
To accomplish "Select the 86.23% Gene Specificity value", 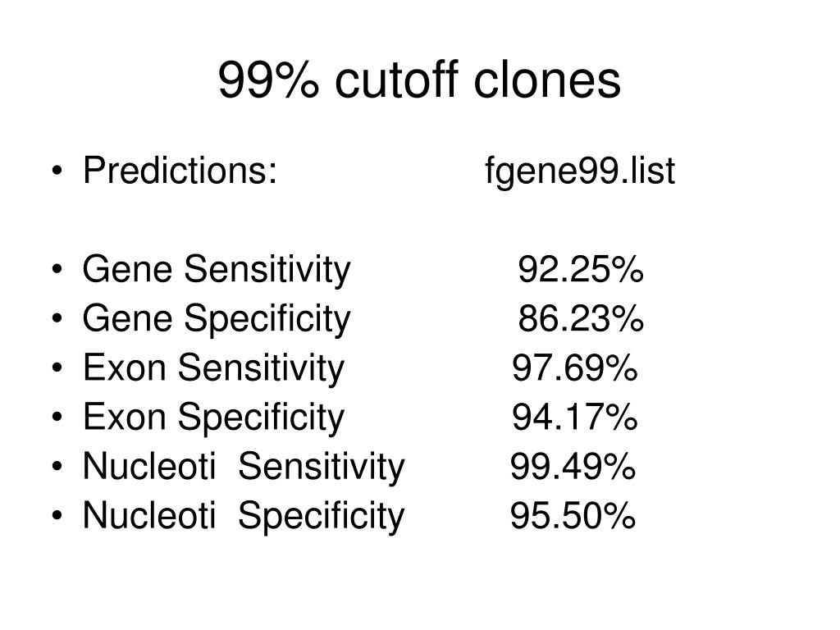I will (x=581, y=319).
